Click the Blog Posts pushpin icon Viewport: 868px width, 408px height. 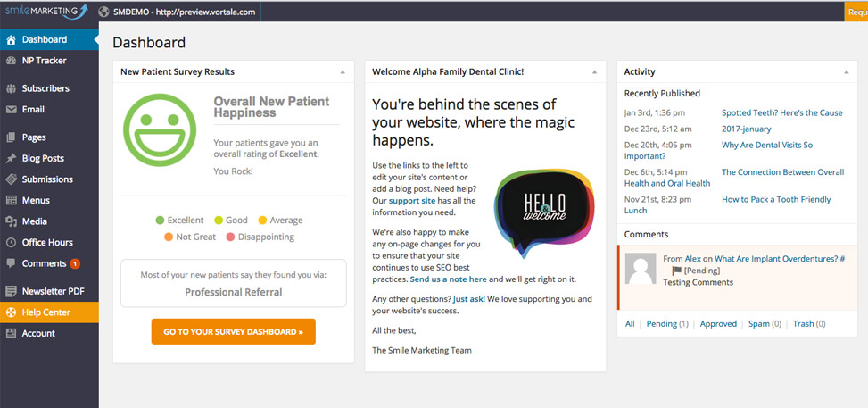[x=11, y=159]
